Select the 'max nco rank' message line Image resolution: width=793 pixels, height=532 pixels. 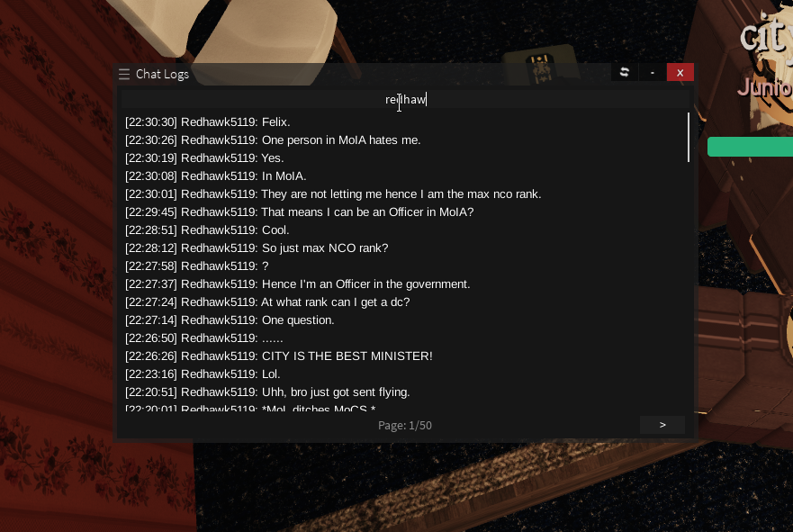click(x=333, y=194)
